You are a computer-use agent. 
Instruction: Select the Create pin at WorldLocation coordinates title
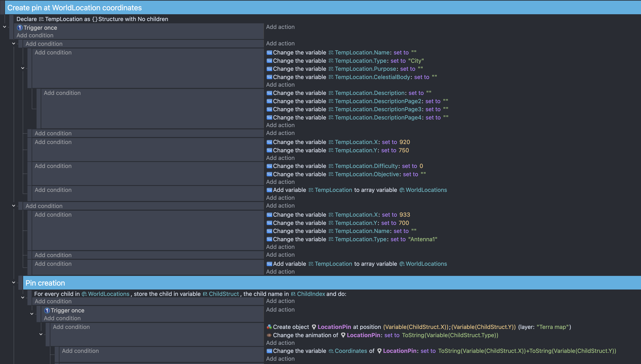(x=74, y=8)
